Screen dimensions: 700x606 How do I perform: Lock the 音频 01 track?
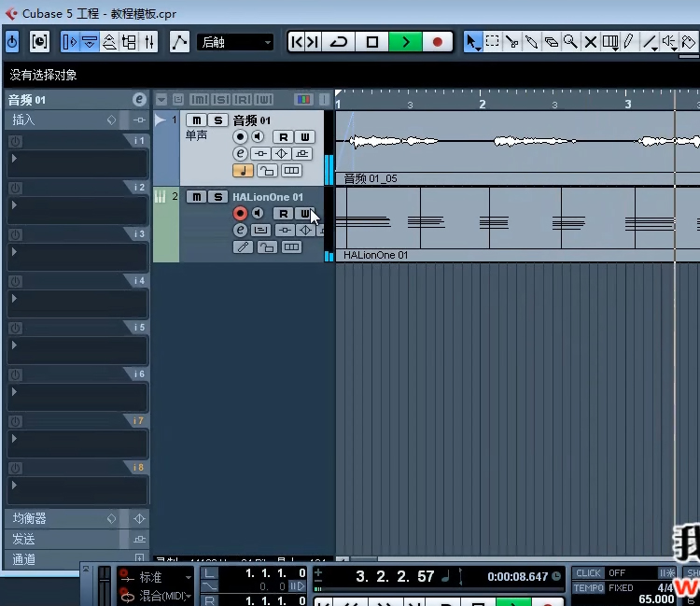coord(267,171)
